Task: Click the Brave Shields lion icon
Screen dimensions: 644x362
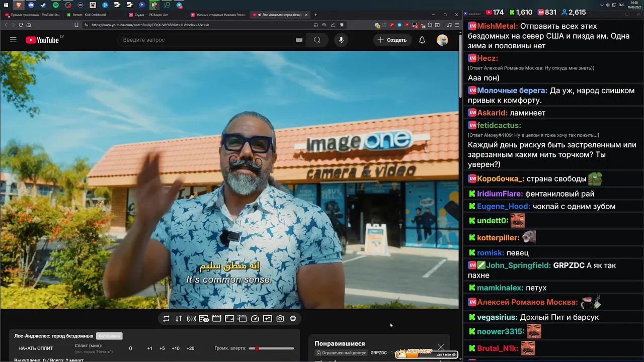Action: click(x=342, y=25)
